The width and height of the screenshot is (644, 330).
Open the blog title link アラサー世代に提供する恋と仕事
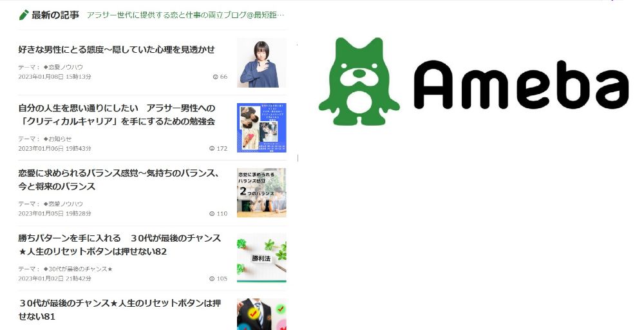185,15
